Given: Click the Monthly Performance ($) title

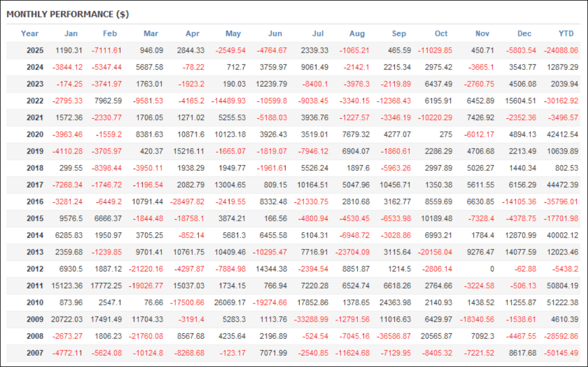Looking at the screenshot, I should coord(68,15).
